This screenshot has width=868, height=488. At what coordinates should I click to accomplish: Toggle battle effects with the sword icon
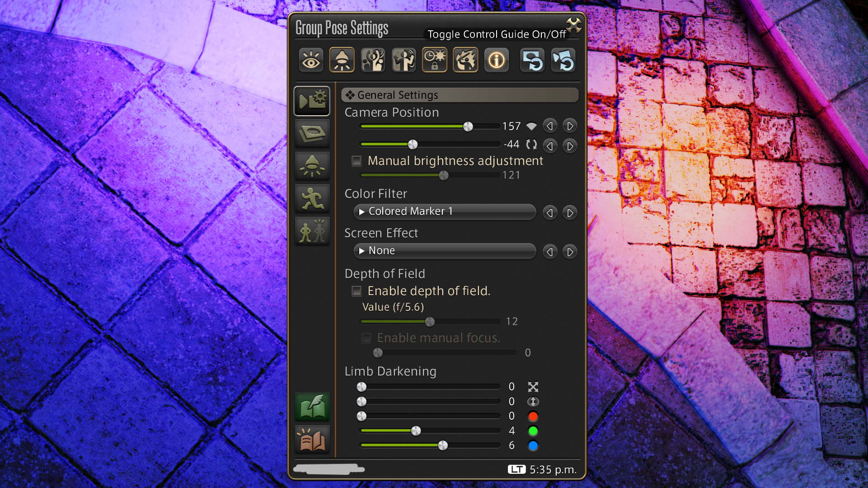pos(465,60)
